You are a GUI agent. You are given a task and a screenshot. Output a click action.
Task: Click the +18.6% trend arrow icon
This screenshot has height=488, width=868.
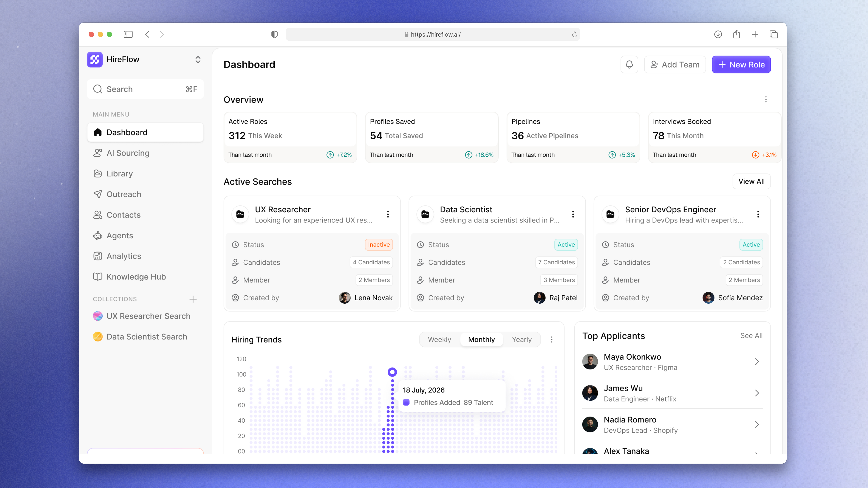[x=468, y=155]
